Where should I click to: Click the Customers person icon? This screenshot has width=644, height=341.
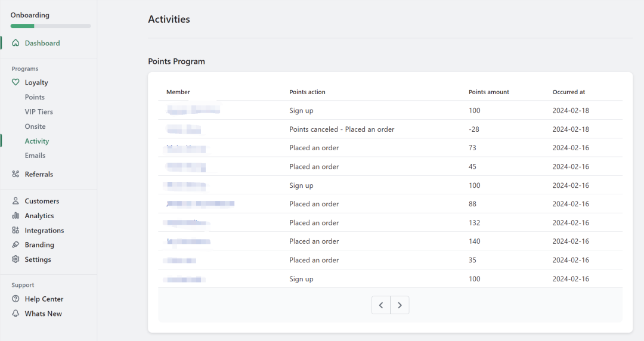pyautogui.click(x=16, y=201)
